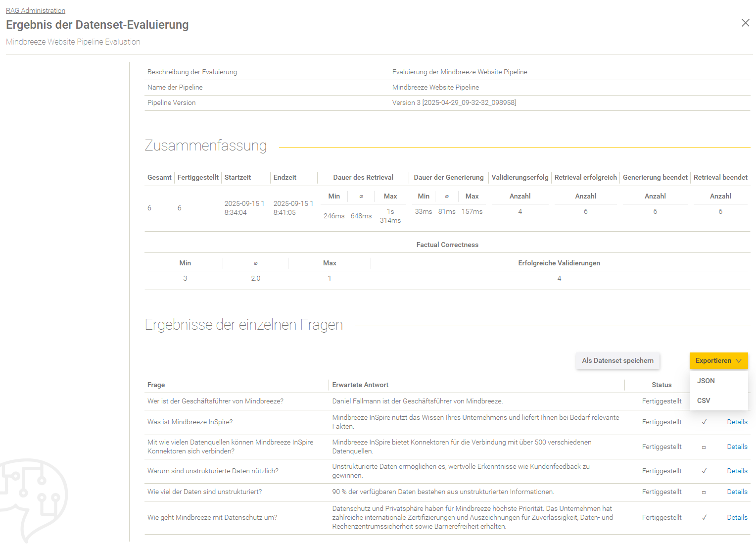Show Details for 'Warum sind unstrukturierte Daten nützlich?'

coord(737,471)
